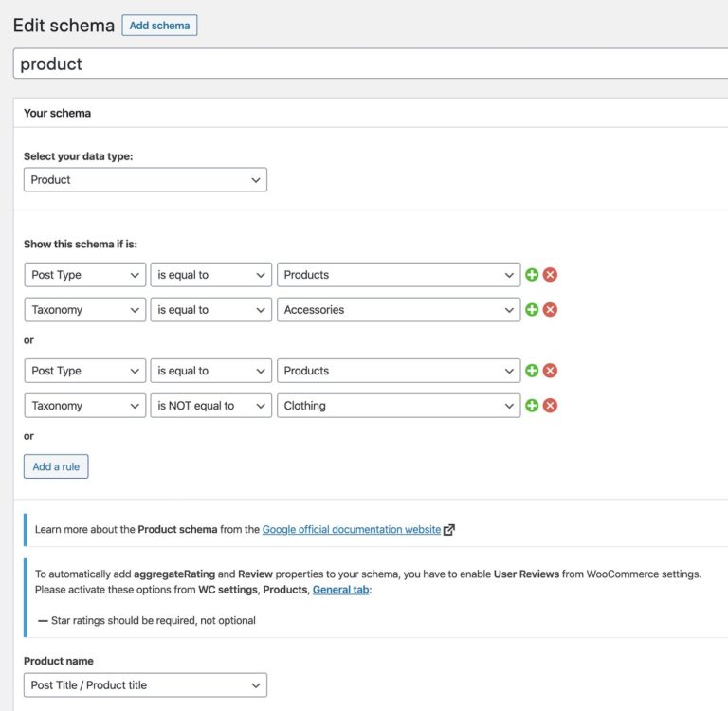
Task: Open Google official documentation website link
Action: pyautogui.click(x=352, y=529)
